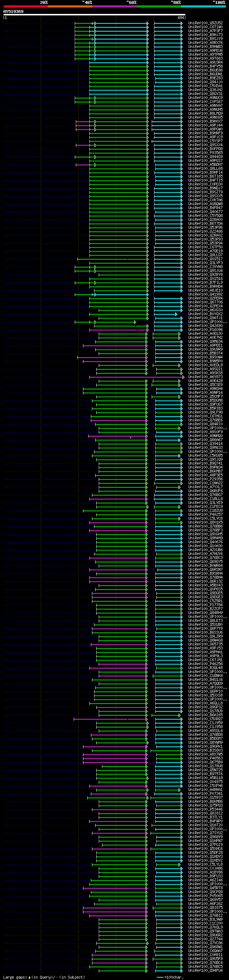Select the UniRef100_Q5CSE9 label
Screen dimensions: 229x980
[205, 385]
